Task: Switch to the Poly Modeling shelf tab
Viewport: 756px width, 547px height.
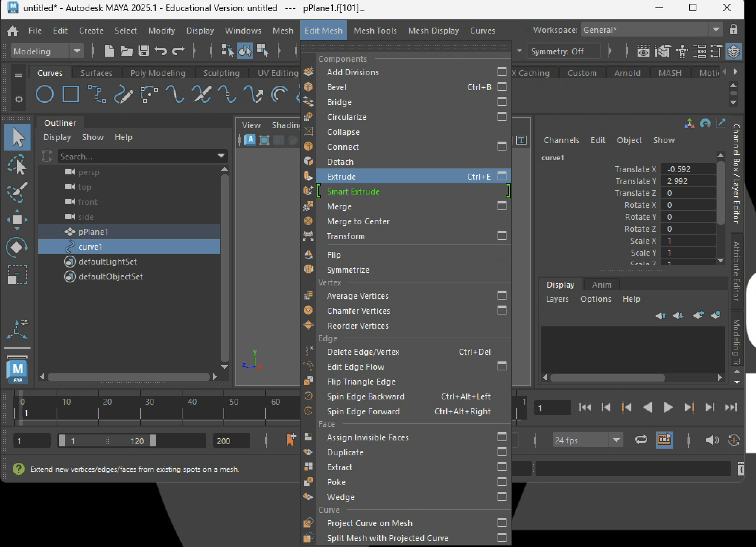Action: coord(158,73)
